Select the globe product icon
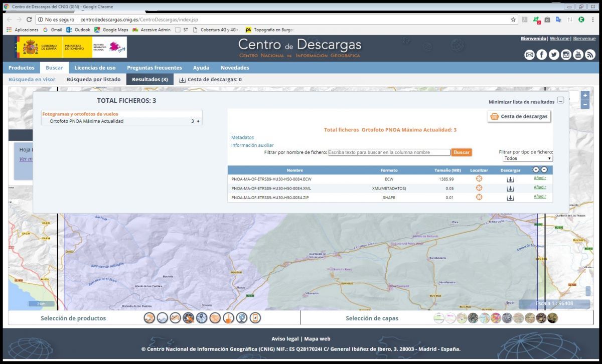Image resolution: width=602 pixels, height=364 pixels. pyautogui.click(x=242, y=318)
